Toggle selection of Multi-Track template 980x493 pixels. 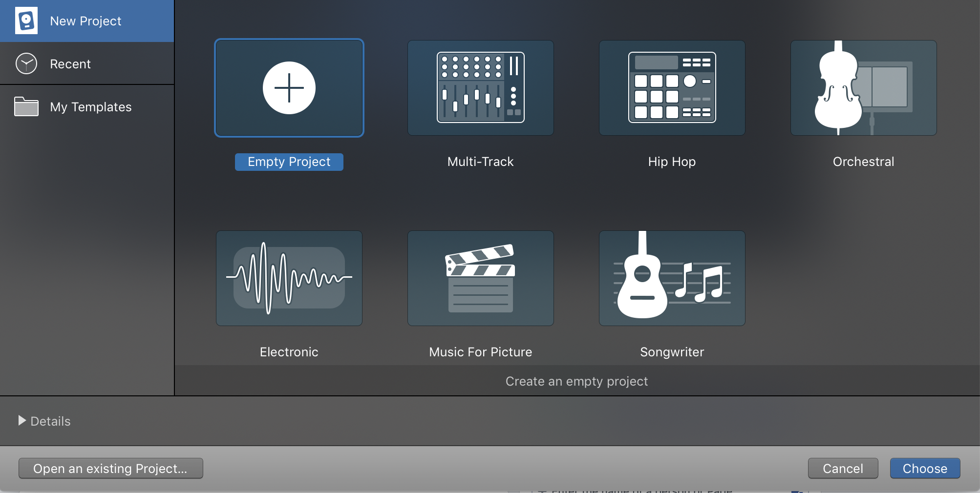(x=480, y=88)
